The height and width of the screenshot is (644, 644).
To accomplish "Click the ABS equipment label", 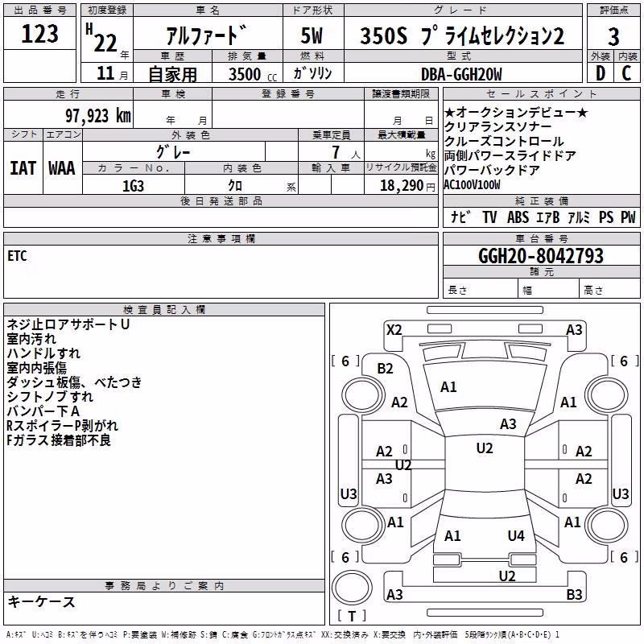I will click(x=518, y=217).
